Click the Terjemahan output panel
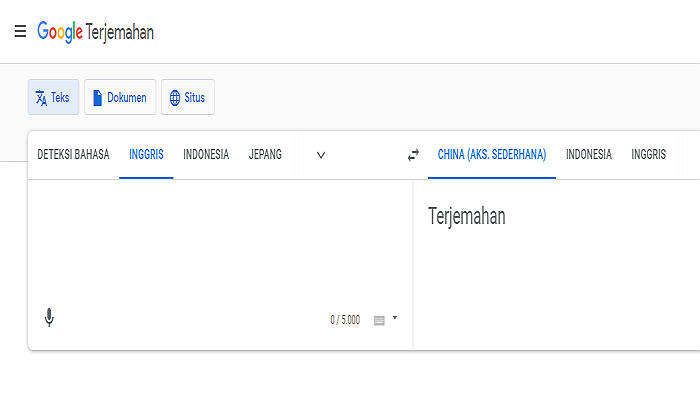 coord(556,260)
